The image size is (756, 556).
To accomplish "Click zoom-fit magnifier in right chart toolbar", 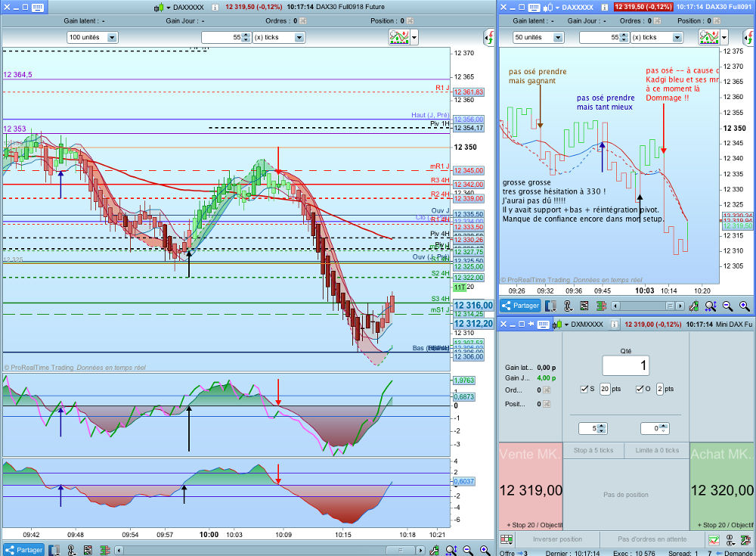I will click(711, 306).
